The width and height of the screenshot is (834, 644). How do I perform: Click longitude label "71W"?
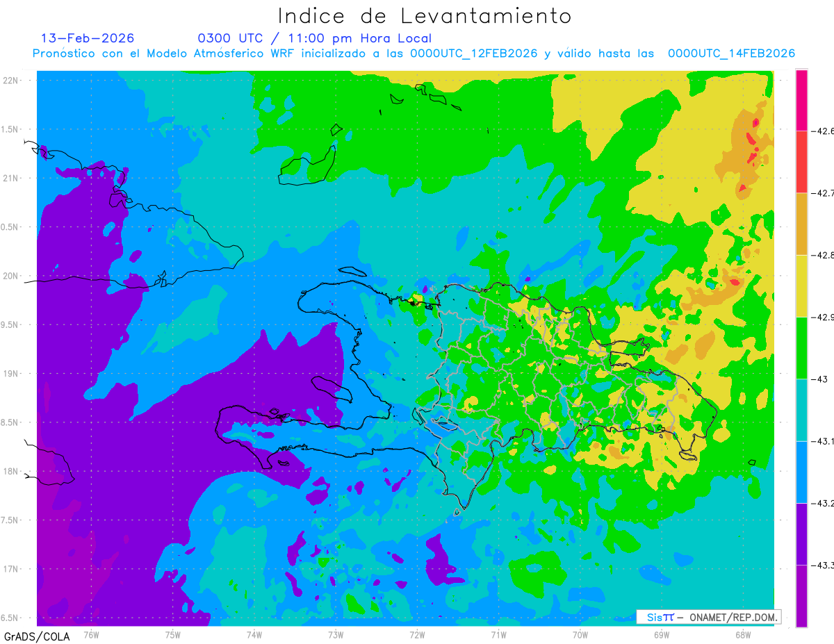click(x=498, y=634)
